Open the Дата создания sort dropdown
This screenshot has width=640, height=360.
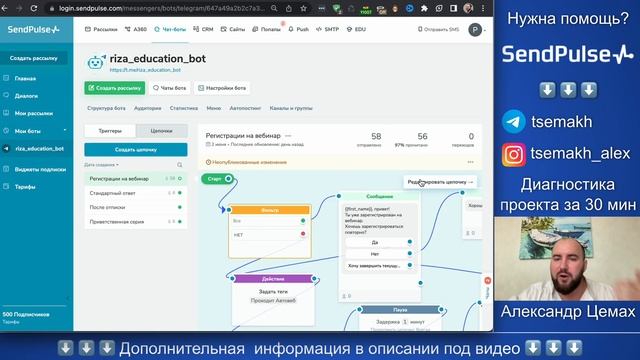pyautogui.click(x=102, y=165)
